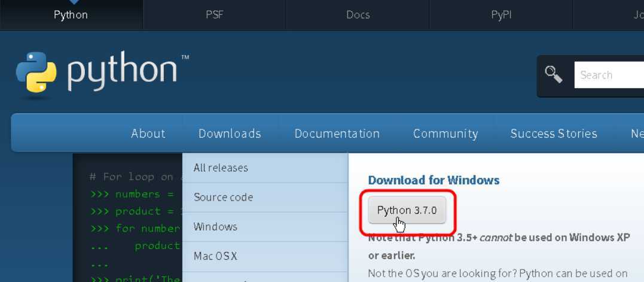This screenshot has height=282, width=644.
Task: Choose Source code in the Downloads submenu
Action: [x=265, y=198]
